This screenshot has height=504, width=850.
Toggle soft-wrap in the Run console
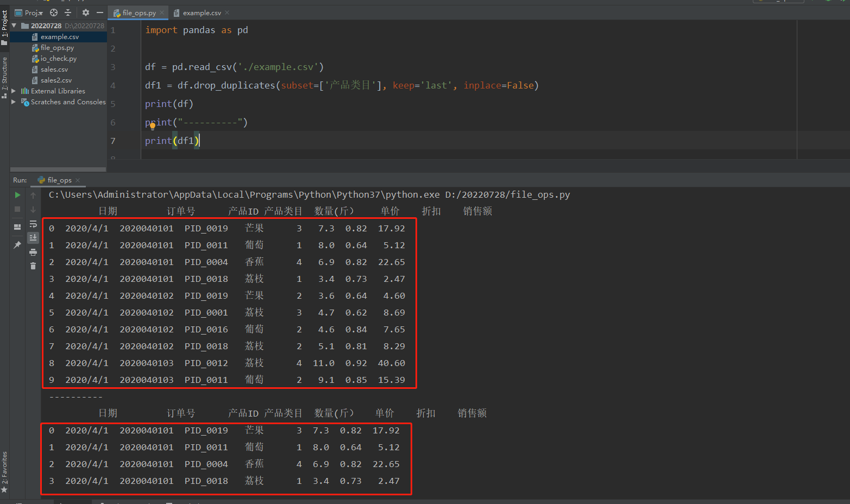[33, 224]
